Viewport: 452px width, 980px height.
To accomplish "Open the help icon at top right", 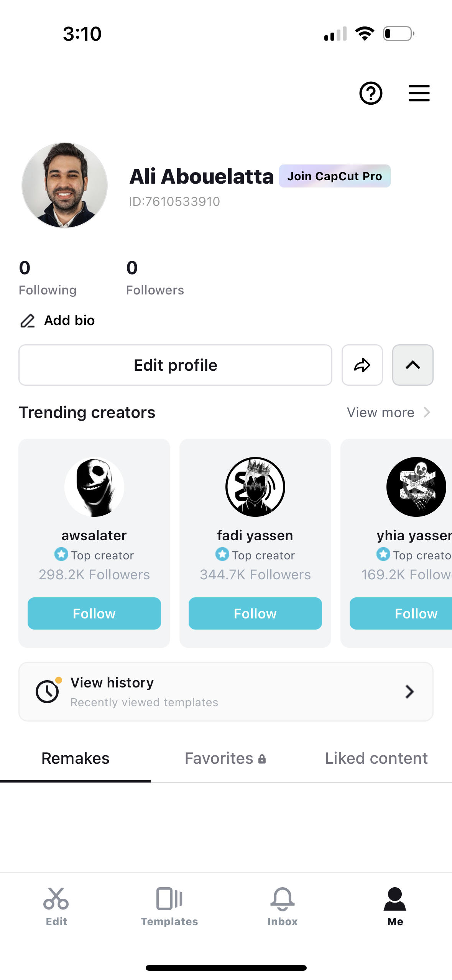I will (370, 93).
